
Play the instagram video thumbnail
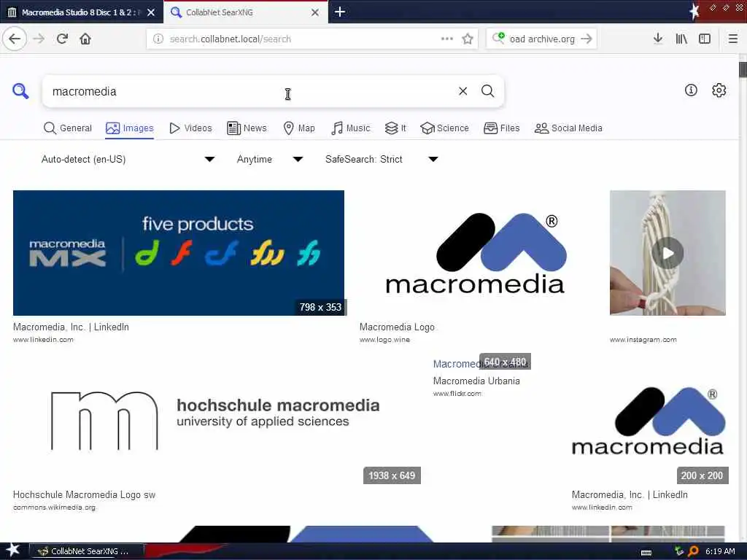click(x=667, y=253)
